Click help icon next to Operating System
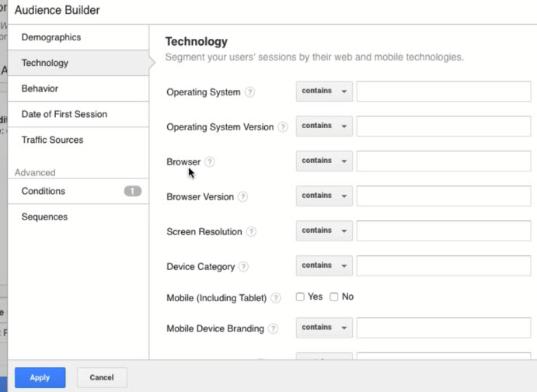The image size is (537, 392). point(249,92)
